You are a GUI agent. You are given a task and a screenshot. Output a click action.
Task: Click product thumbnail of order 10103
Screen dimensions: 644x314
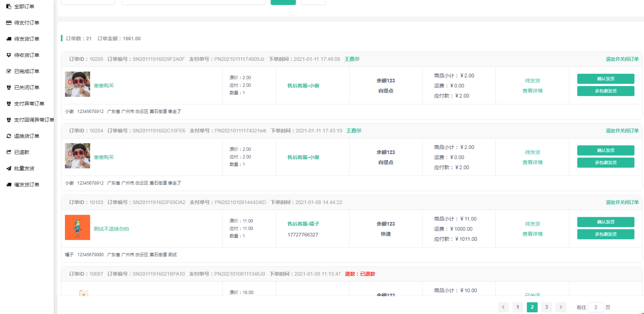pyautogui.click(x=77, y=228)
